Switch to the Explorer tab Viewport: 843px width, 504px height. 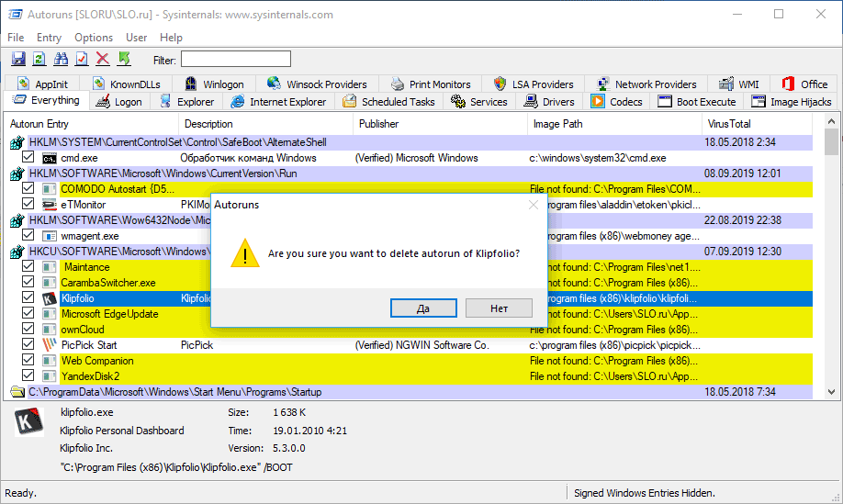point(187,102)
